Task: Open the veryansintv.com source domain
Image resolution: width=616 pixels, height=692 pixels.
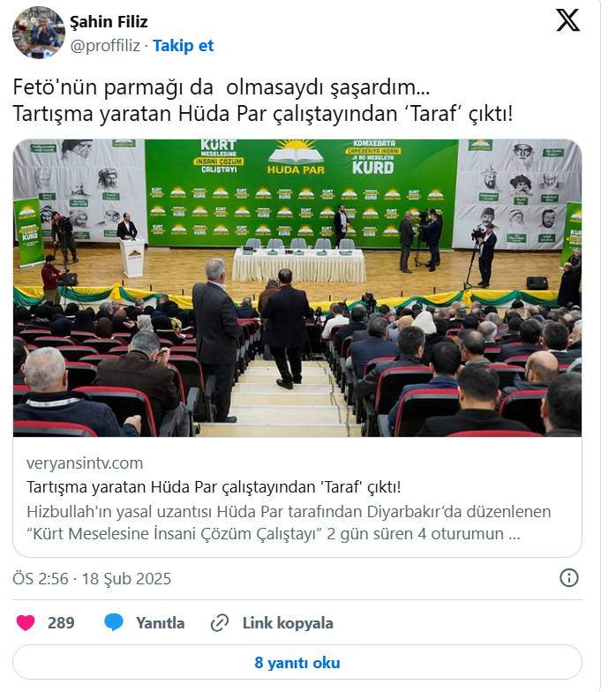Action: (x=85, y=463)
